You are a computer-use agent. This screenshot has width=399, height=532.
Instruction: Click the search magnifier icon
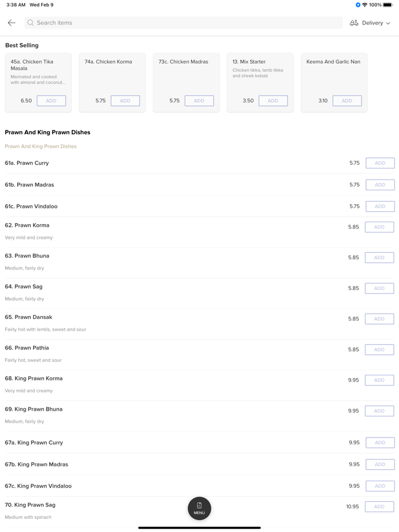[x=31, y=23]
